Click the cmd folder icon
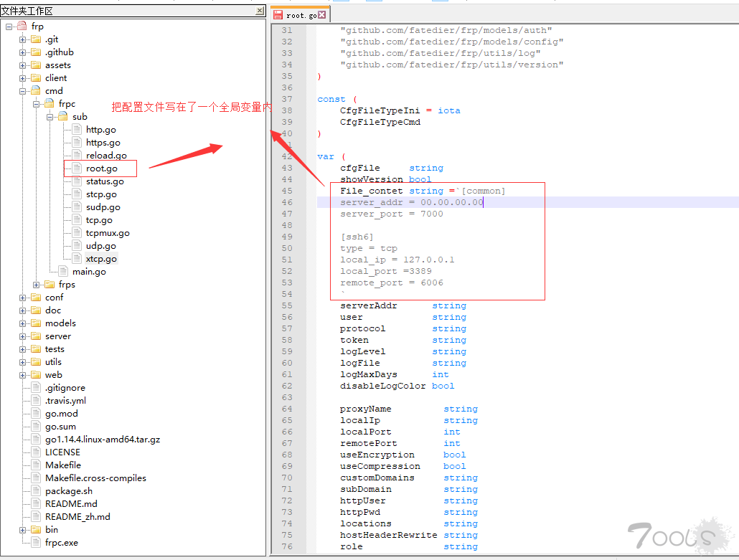Image resolution: width=739 pixels, height=560 pixels. pyautogui.click(x=36, y=90)
